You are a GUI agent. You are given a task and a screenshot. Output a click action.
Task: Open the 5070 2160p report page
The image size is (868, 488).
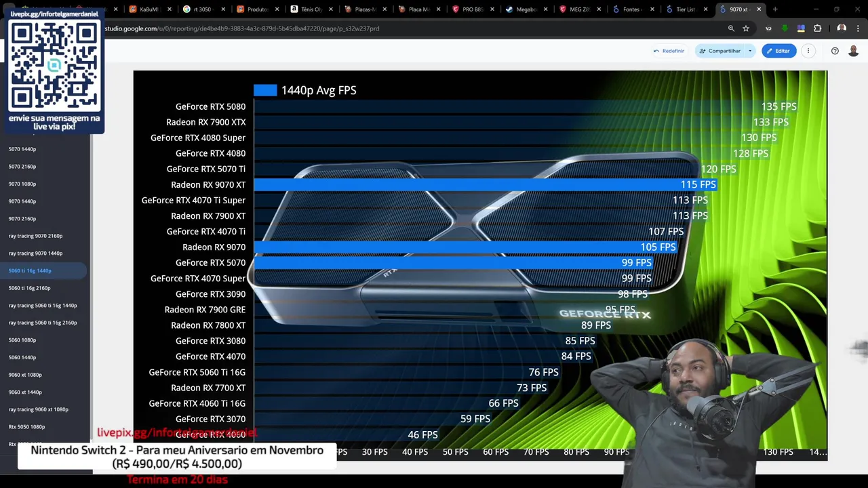point(22,167)
